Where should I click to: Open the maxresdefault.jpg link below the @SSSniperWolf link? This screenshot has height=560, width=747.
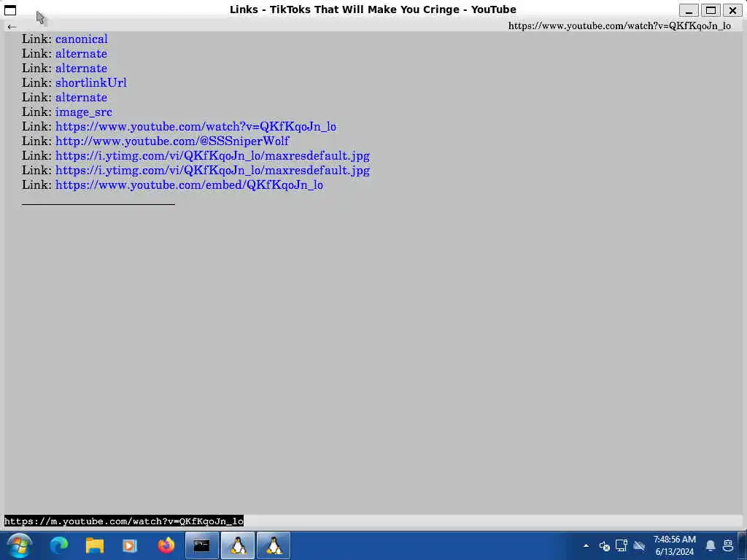(212, 156)
